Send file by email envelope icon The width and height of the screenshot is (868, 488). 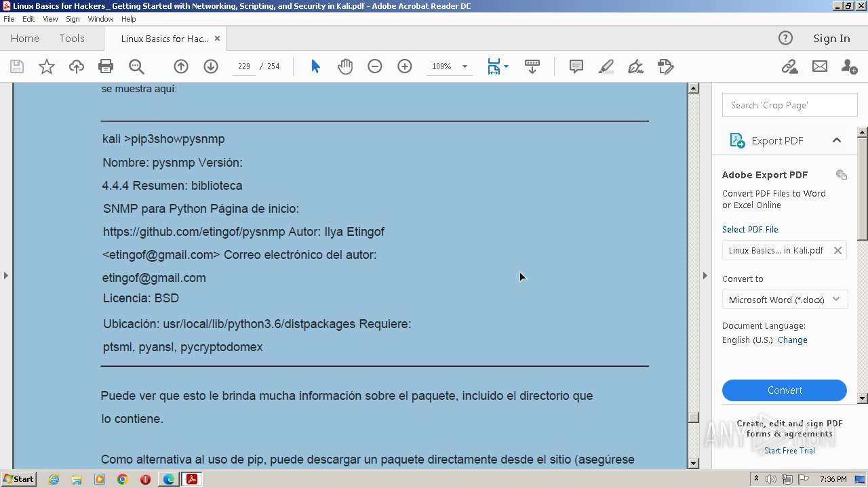pos(820,66)
